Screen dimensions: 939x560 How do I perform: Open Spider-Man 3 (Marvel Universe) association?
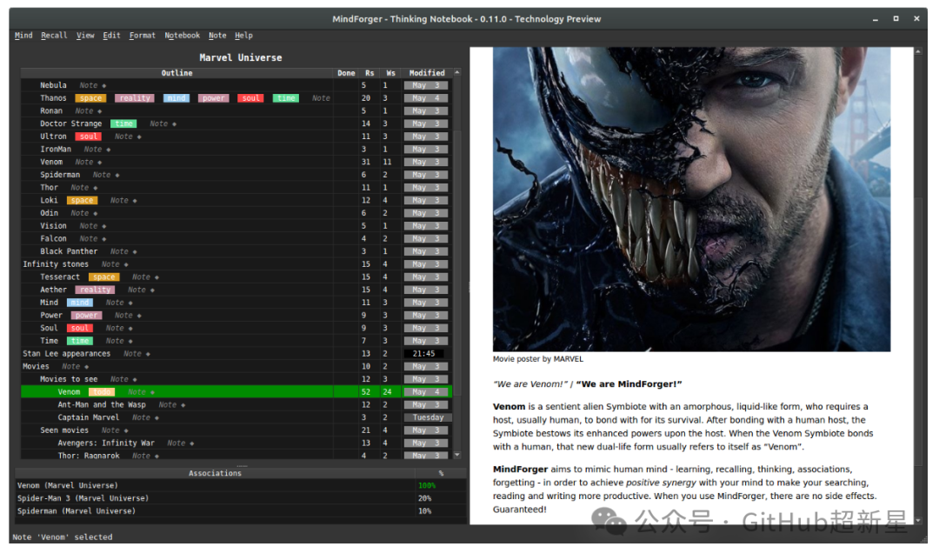[242, 498]
